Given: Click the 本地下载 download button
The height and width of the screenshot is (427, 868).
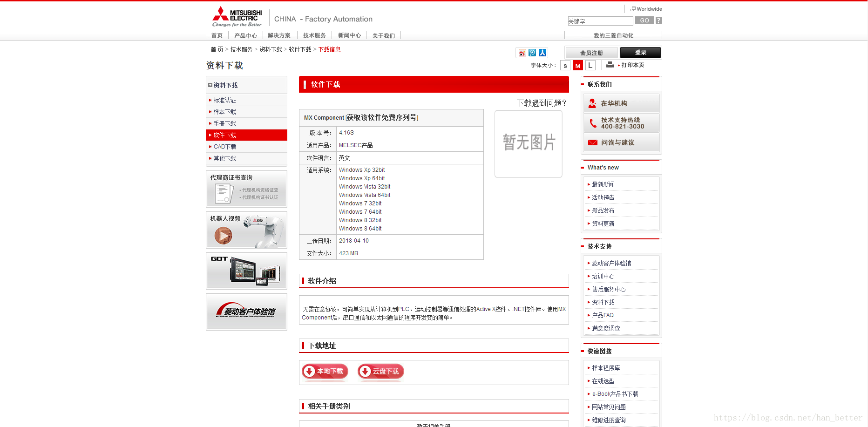Looking at the screenshot, I should (x=325, y=372).
